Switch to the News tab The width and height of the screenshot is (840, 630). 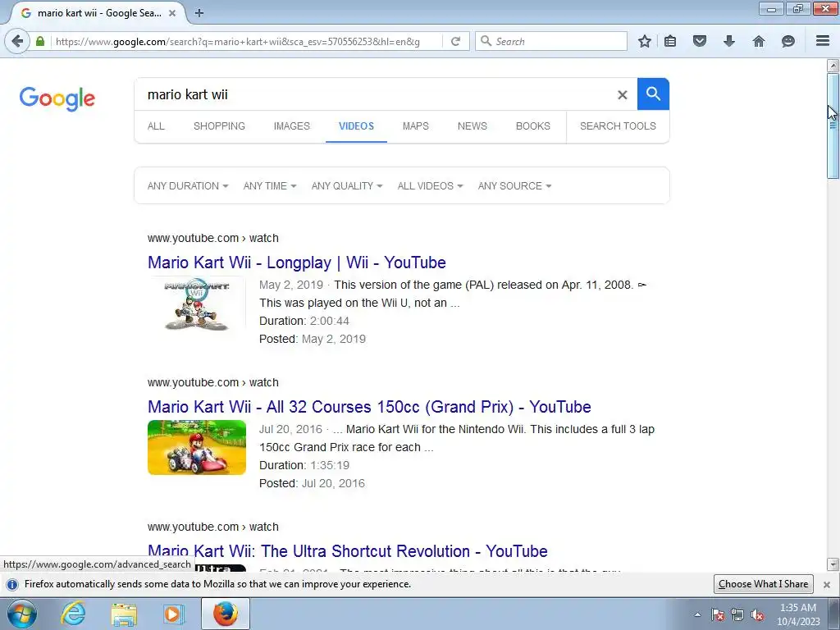coord(472,126)
